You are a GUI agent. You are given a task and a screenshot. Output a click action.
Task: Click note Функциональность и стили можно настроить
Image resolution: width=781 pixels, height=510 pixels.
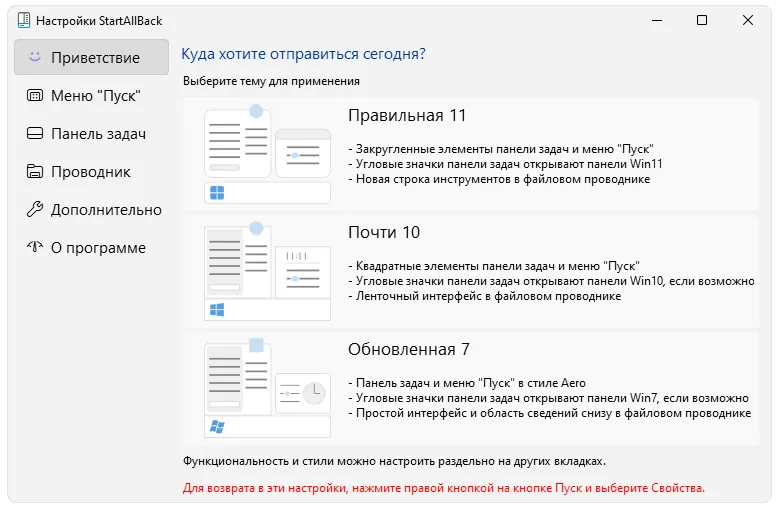coord(394,461)
